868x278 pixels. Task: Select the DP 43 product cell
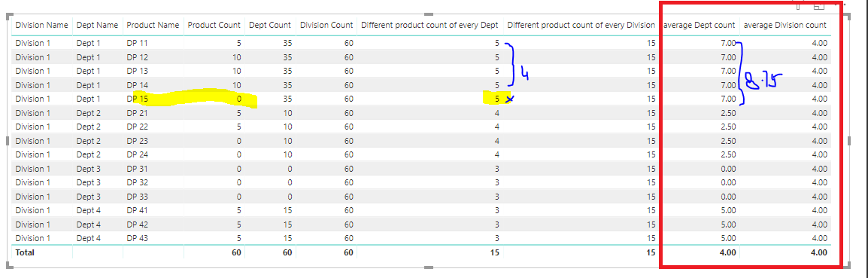coord(138,238)
